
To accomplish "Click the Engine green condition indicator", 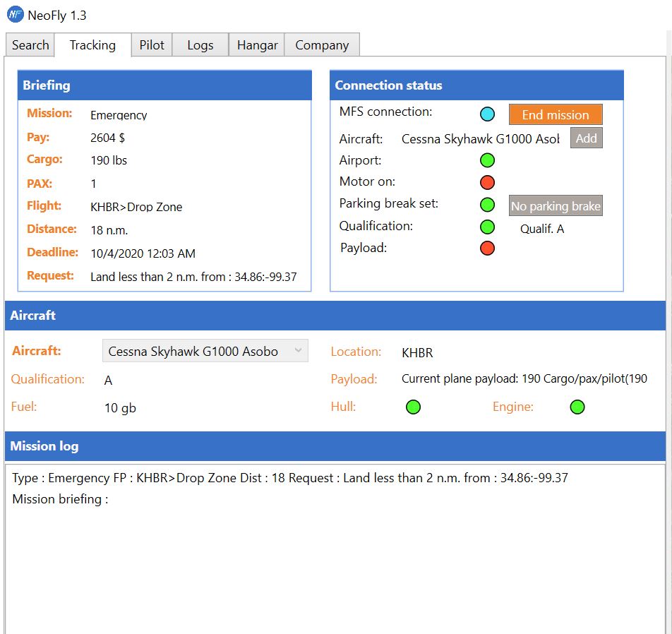I will (x=577, y=407).
